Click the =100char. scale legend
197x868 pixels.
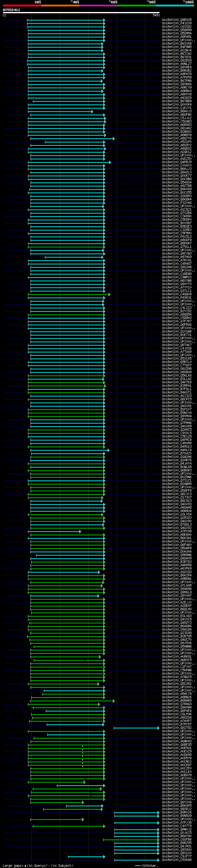coord(146,865)
